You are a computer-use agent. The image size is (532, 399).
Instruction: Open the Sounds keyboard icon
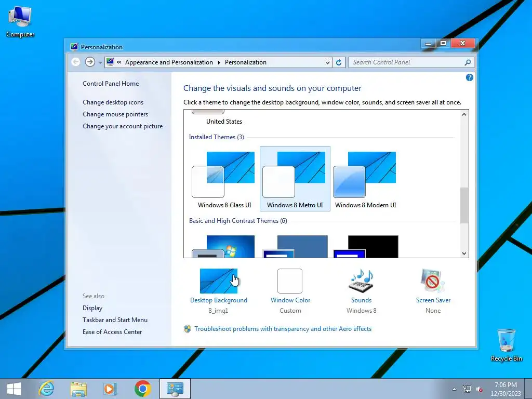coord(361,281)
